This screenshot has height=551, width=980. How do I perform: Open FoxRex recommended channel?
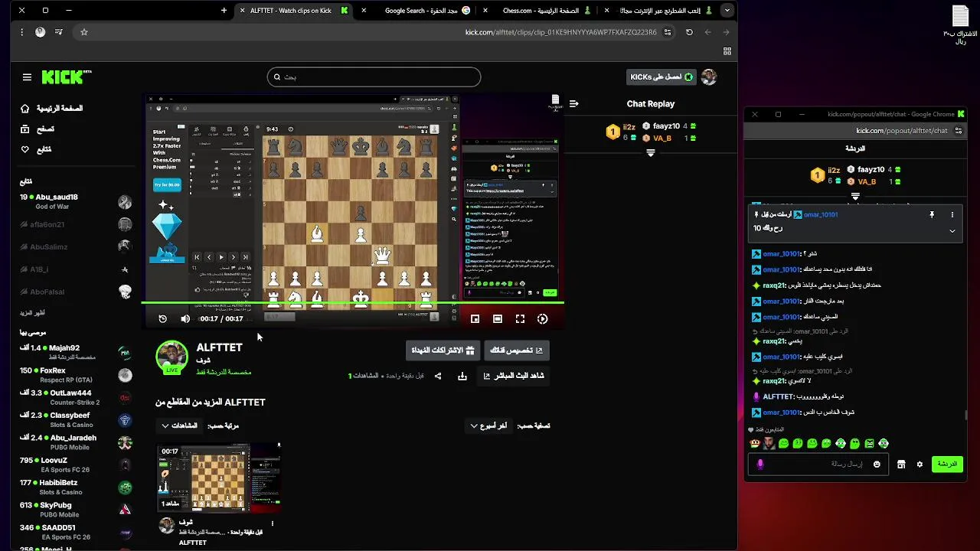pyautogui.click(x=76, y=375)
